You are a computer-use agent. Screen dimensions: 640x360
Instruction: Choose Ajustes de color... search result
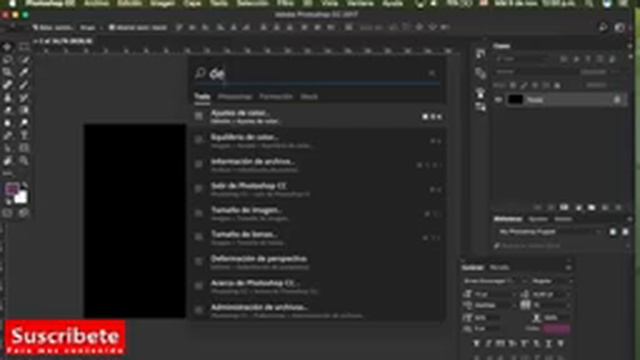pos(318,116)
